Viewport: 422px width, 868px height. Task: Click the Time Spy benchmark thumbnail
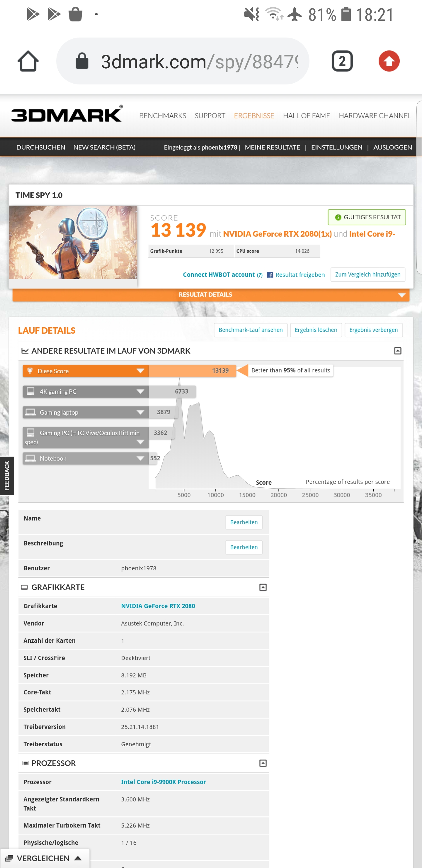73,242
